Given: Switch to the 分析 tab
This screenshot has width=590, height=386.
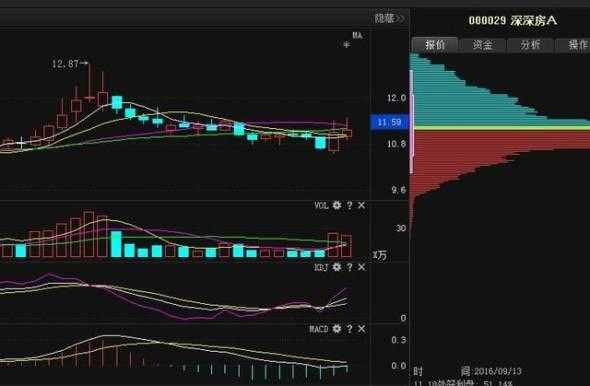Looking at the screenshot, I should [530, 45].
